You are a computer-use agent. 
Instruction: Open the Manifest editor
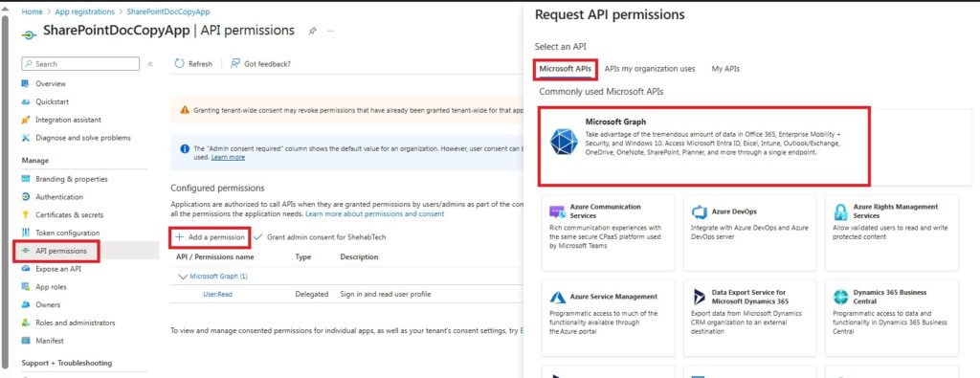tap(50, 341)
